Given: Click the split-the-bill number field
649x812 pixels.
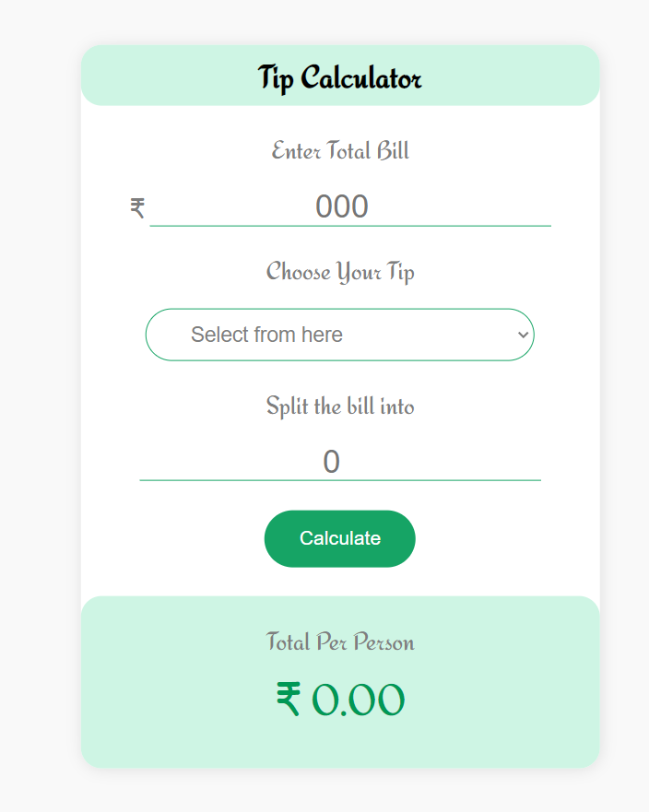Looking at the screenshot, I should [x=339, y=460].
